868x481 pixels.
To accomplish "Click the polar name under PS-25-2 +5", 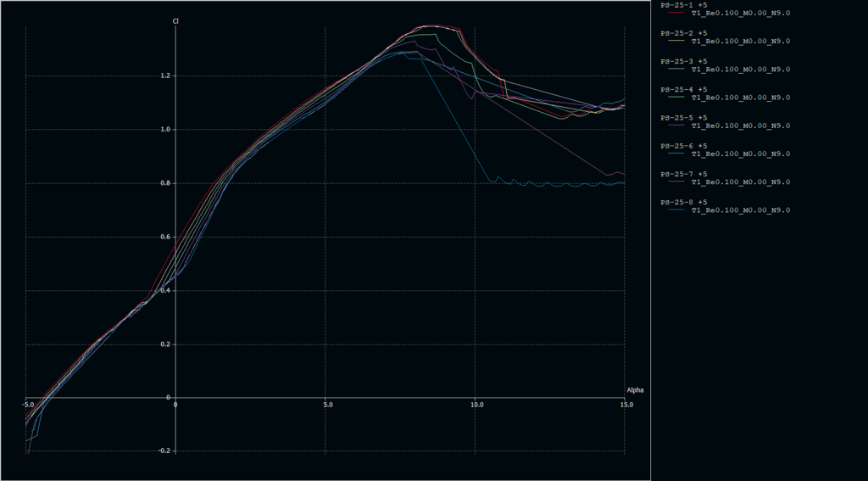I will 741,41.
